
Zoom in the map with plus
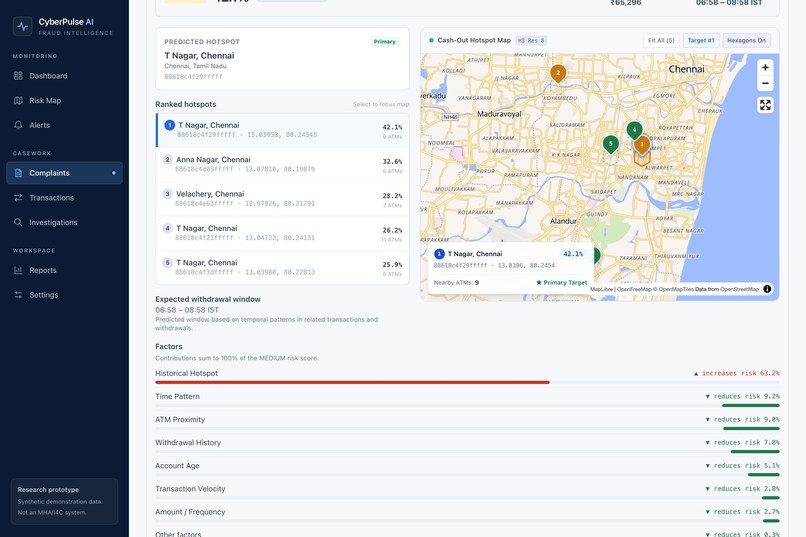(x=765, y=67)
